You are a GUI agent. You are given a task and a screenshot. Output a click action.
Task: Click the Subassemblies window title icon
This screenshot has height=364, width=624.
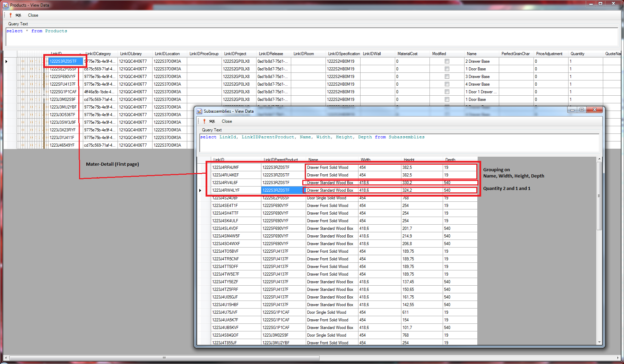coord(199,111)
